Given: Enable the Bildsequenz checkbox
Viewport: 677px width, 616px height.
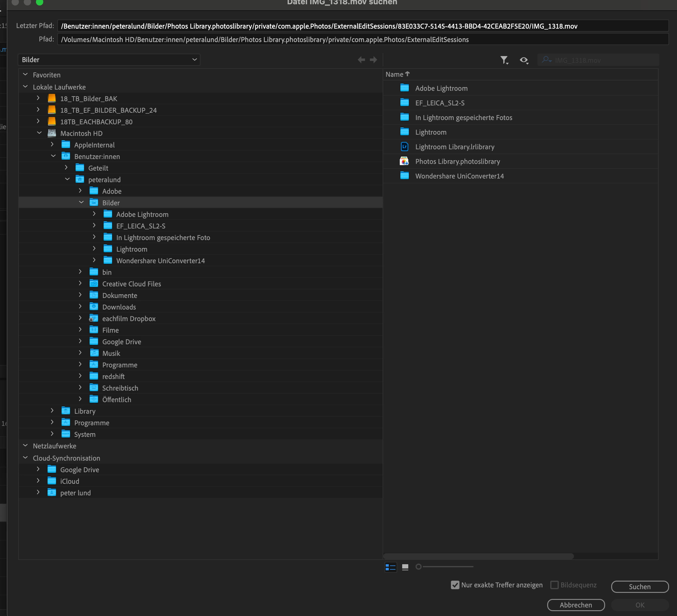Looking at the screenshot, I should tap(555, 585).
